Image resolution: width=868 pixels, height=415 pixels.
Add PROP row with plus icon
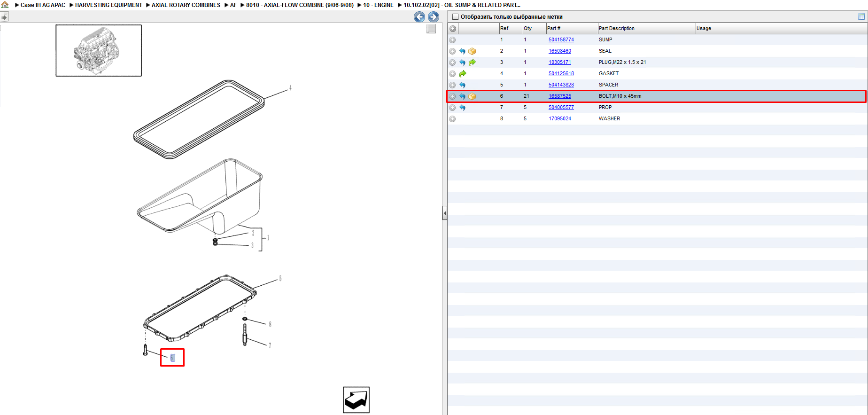pos(452,108)
